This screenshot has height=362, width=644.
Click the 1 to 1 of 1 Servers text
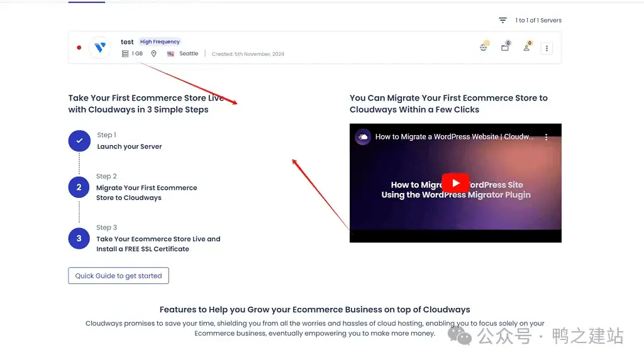(538, 20)
